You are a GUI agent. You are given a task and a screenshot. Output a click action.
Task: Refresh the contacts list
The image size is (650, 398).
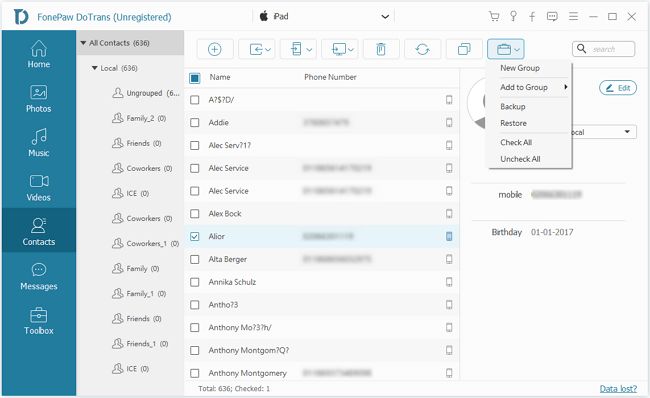click(422, 49)
